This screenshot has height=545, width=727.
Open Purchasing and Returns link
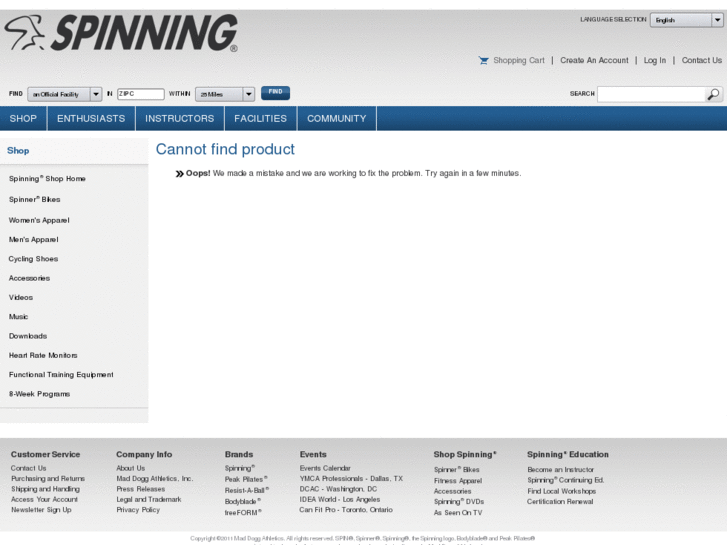click(x=48, y=479)
